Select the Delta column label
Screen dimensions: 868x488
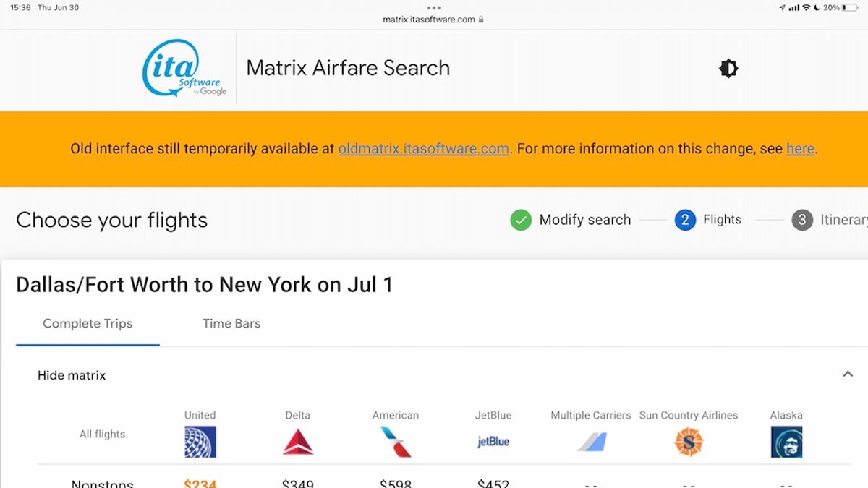coord(298,415)
